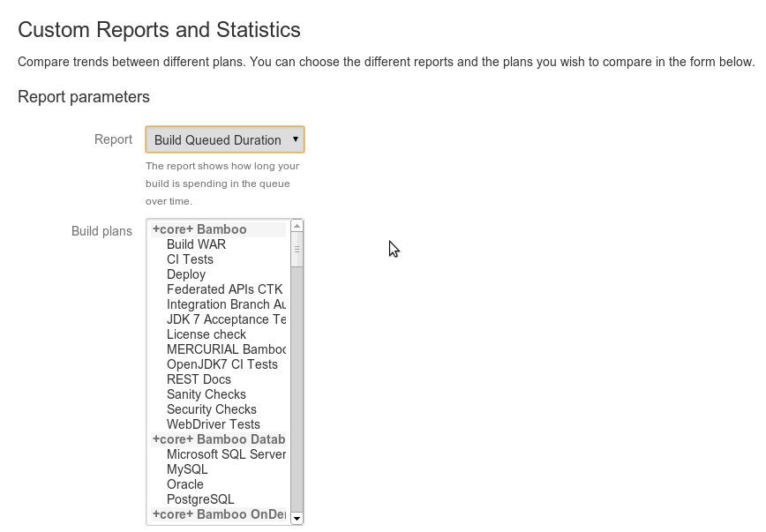The height and width of the screenshot is (532, 766).
Task: Select the WebDriver Tests plan
Action: pos(218,424)
